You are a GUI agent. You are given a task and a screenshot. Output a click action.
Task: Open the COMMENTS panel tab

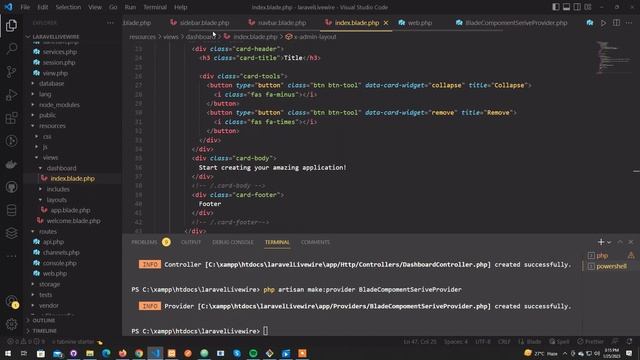pyautogui.click(x=315, y=242)
